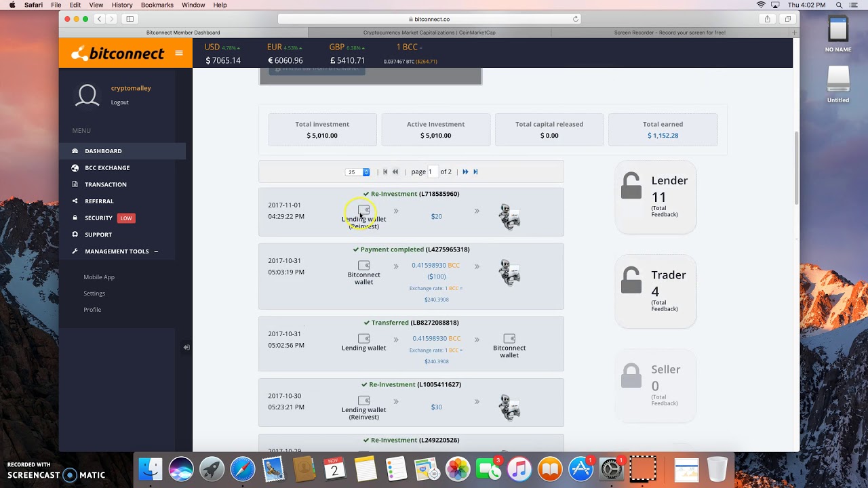Click the Total earned $1,152.28 value
The image size is (868, 488).
pyautogui.click(x=663, y=136)
